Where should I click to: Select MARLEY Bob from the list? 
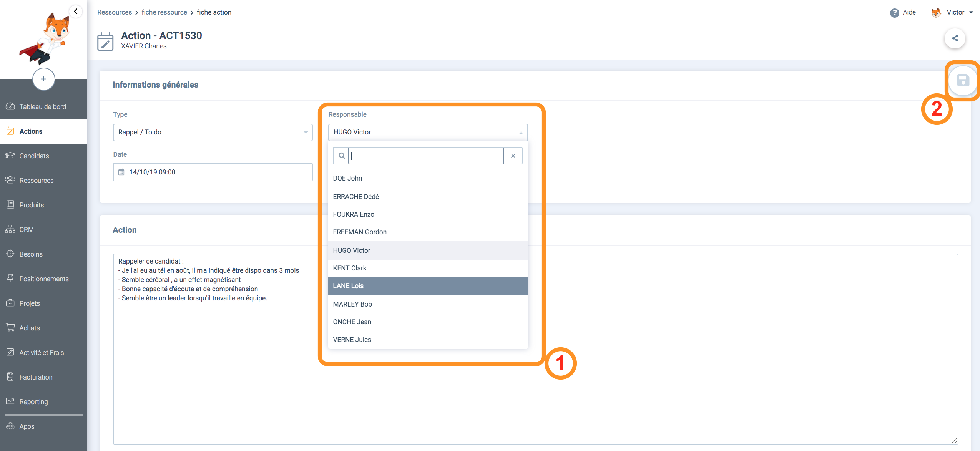coord(428,304)
